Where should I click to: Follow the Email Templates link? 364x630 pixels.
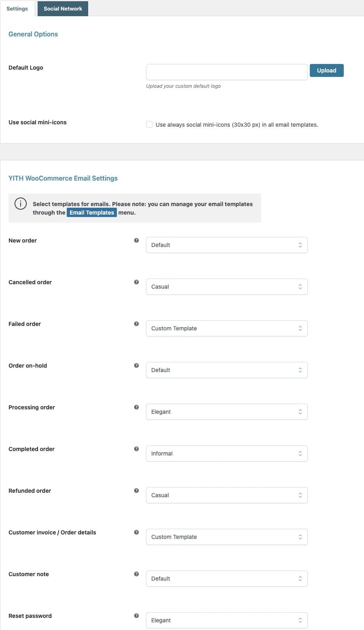[92, 213]
